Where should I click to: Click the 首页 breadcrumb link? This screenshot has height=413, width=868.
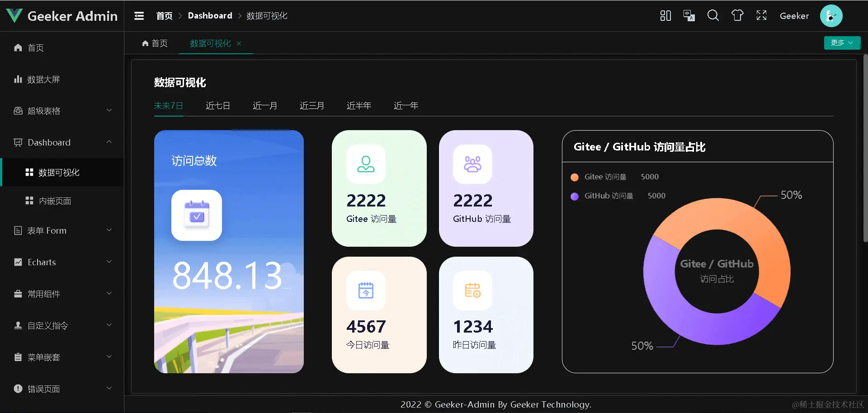pos(165,16)
